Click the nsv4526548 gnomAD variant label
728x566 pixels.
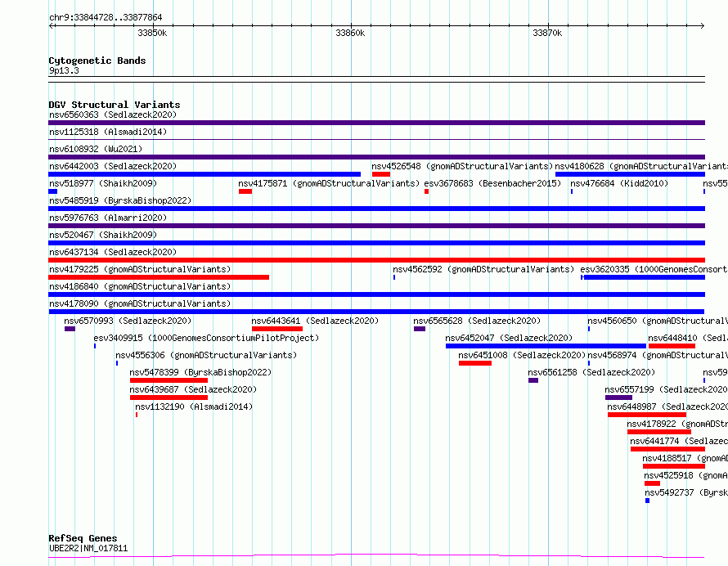pyautogui.click(x=462, y=166)
